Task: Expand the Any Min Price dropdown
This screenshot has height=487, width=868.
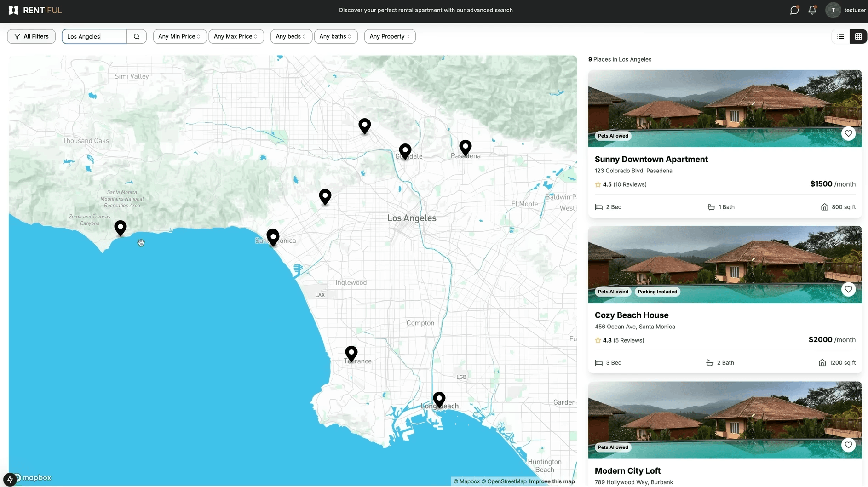Action: click(179, 36)
